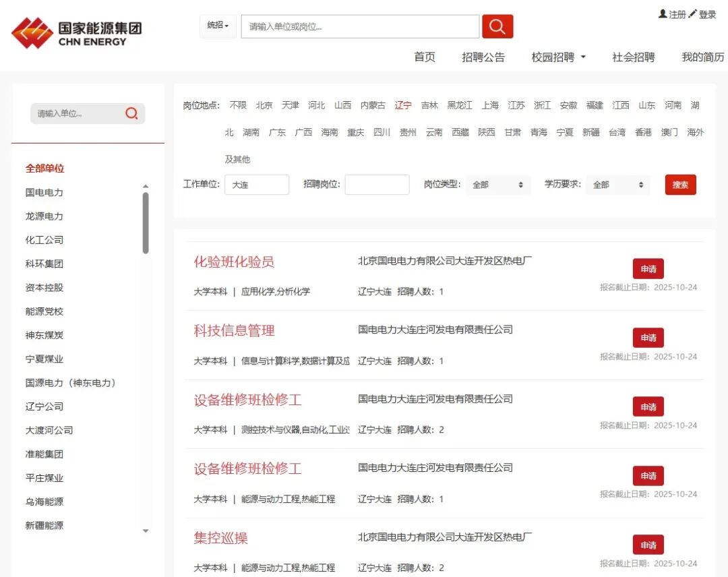The image size is (728, 577).
Task: Click the magnifier icon in the sidebar unit search box
Action: (132, 115)
